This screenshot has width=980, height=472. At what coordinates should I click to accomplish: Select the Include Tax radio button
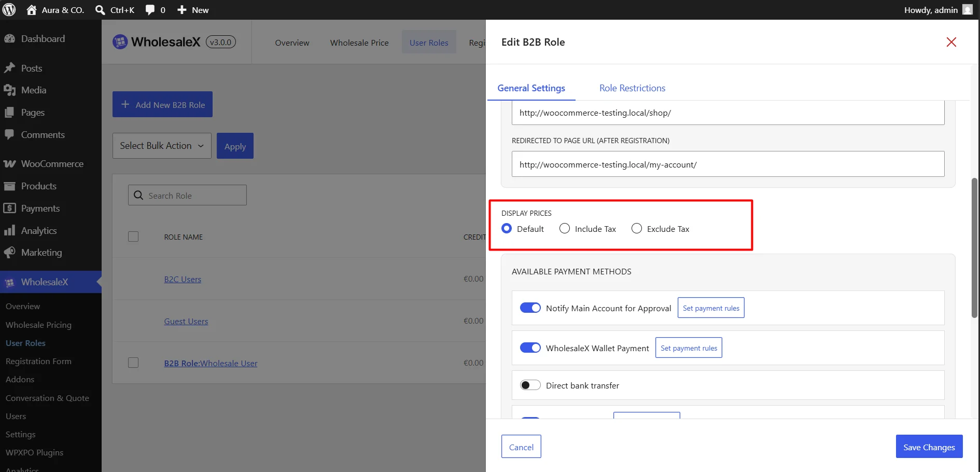click(565, 229)
